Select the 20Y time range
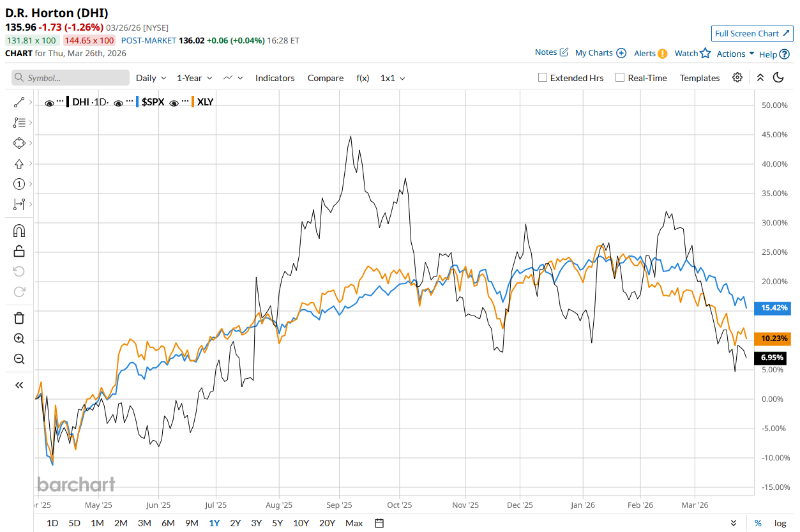800x532 pixels. [327, 523]
